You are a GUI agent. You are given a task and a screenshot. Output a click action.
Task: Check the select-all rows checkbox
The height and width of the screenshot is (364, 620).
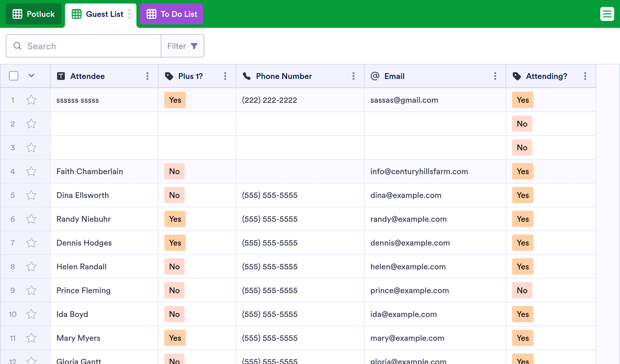click(14, 76)
